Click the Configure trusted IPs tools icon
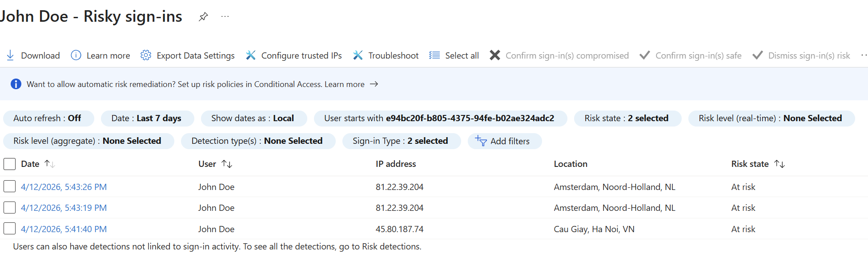 point(251,55)
